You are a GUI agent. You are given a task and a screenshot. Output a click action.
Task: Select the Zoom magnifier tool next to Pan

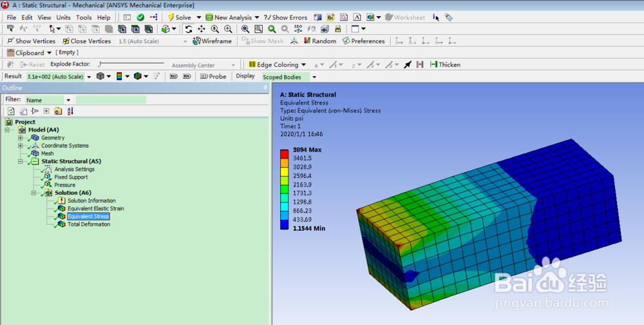click(215, 29)
